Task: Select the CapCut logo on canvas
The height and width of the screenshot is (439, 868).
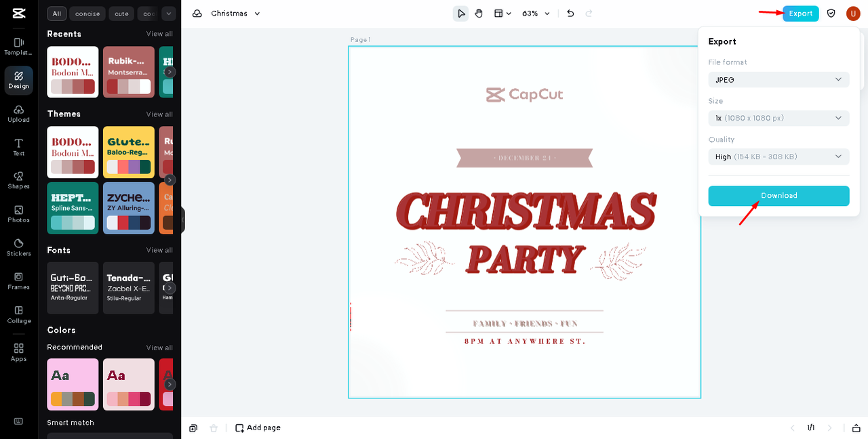Action: (524, 95)
